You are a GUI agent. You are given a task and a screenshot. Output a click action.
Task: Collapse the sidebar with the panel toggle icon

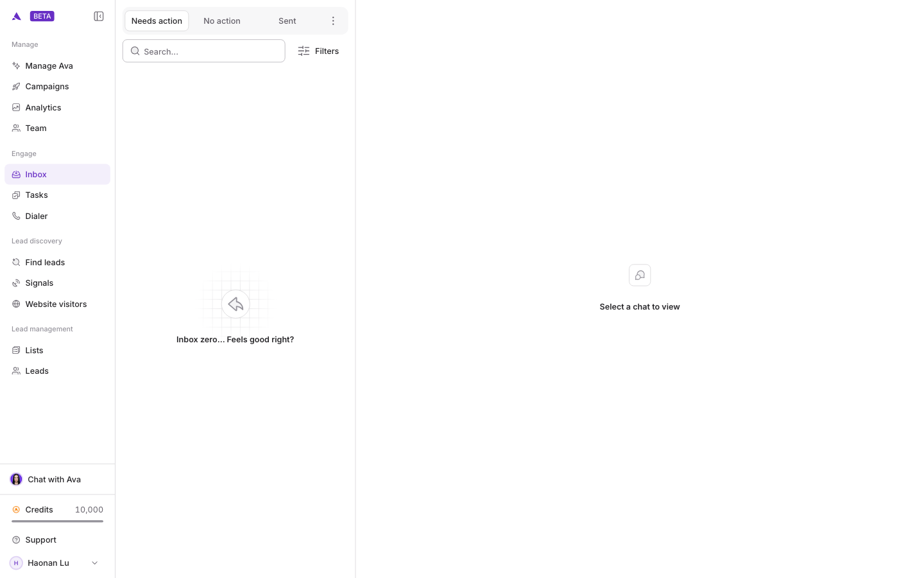[x=99, y=16]
